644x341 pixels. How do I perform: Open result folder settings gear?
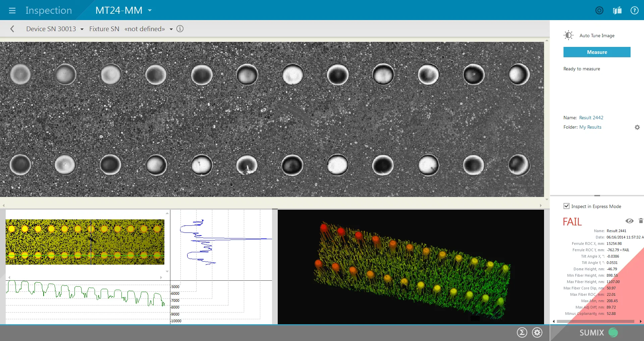[x=637, y=127]
